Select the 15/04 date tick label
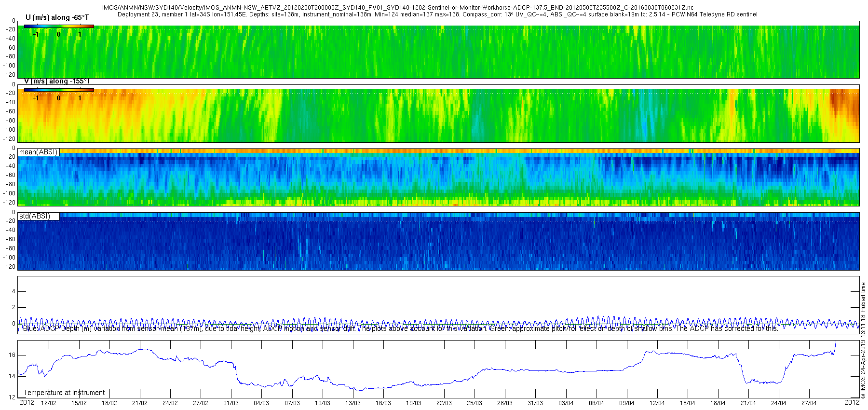The width and height of the screenshot is (868, 410). pyautogui.click(x=688, y=403)
